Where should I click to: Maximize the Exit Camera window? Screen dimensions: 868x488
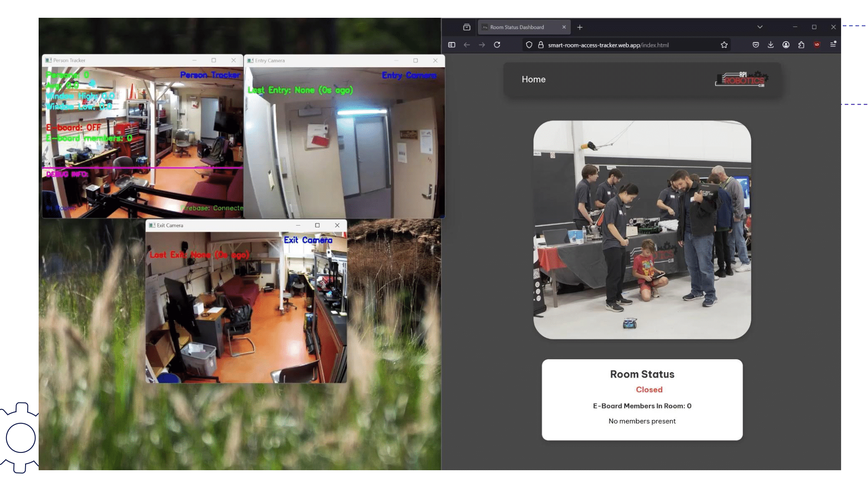pos(317,225)
